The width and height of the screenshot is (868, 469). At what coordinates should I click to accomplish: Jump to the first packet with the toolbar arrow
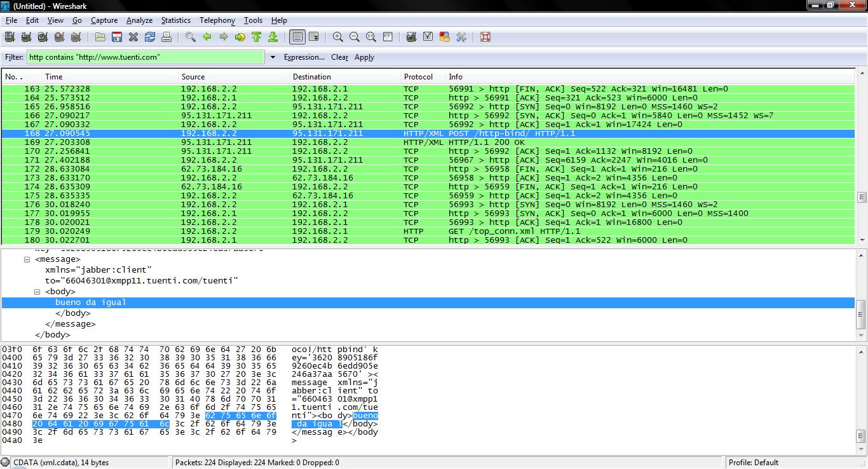click(x=257, y=37)
